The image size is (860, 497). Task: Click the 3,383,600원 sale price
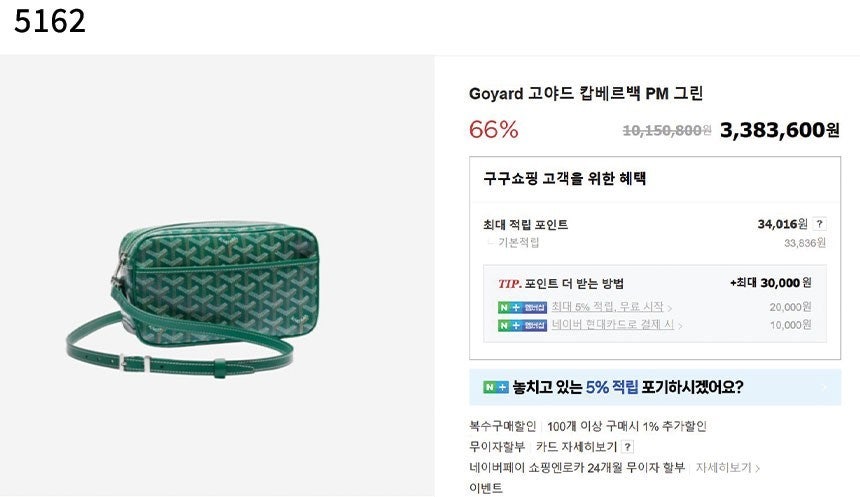click(779, 130)
